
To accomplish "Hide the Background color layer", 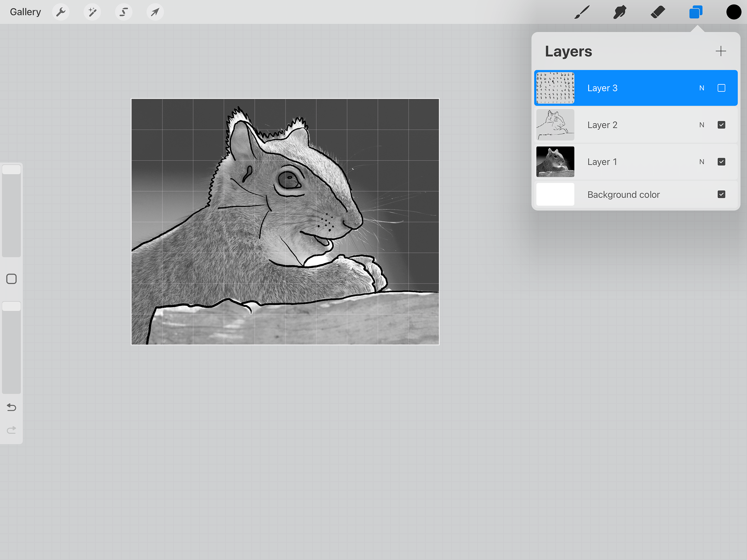I will click(721, 194).
